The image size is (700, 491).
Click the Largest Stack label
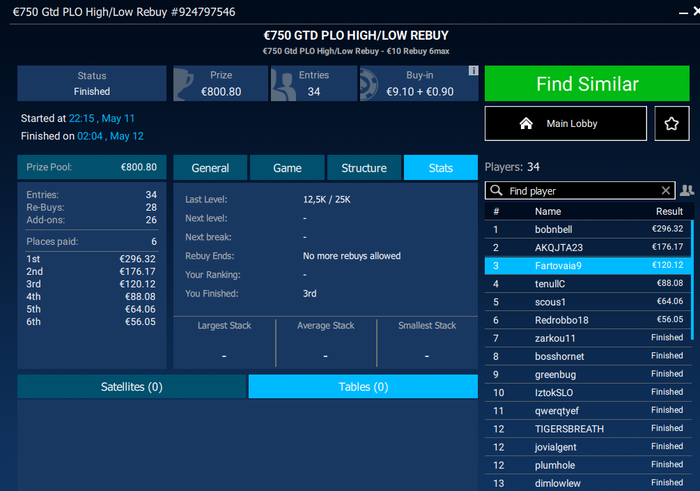click(224, 325)
